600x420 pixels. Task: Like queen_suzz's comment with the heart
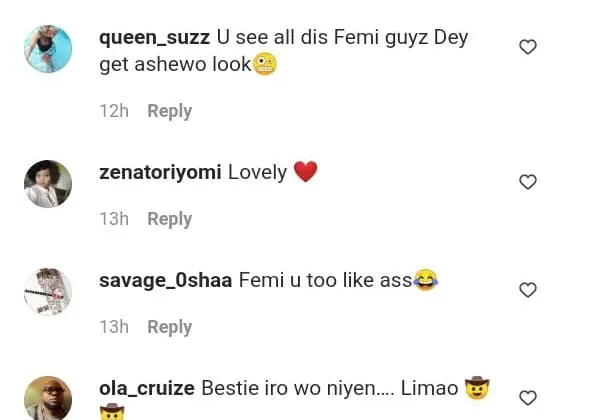(x=528, y=47)
